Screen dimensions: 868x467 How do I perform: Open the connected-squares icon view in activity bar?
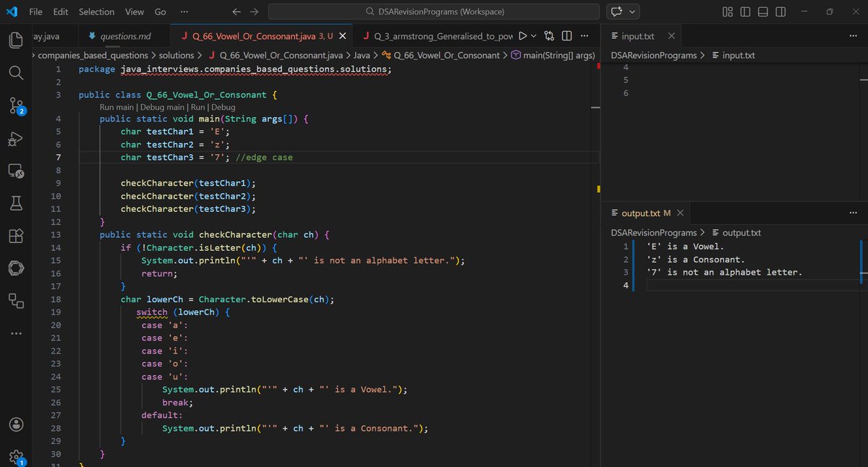coord(16,300)
